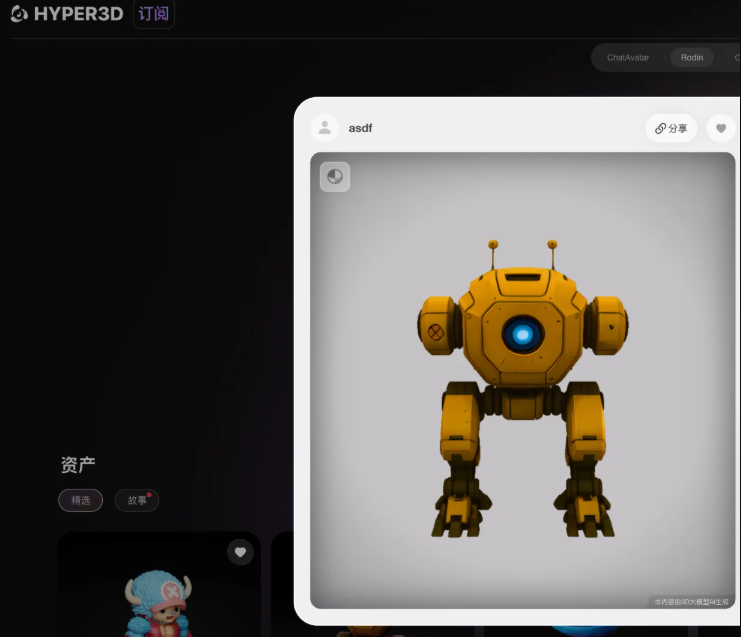The width and height of the screenshot is (741, 637).
Task: Select the 故事 stories filter
Action: pyautogui.click(x=137, y=500)
